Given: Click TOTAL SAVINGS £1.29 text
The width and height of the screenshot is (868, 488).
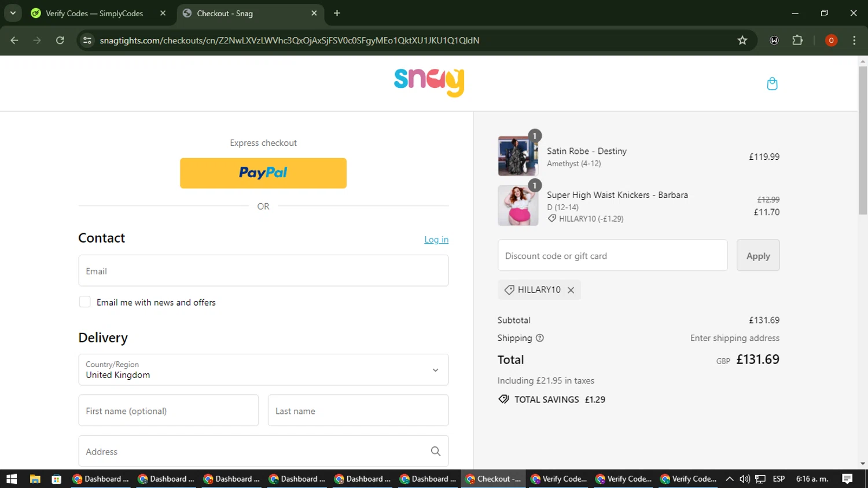Looking at the screenshot, I should point(560,399).
